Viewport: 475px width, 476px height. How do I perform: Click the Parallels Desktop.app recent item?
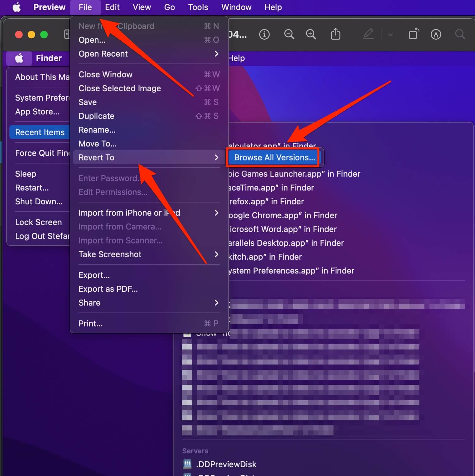coord(286,243)
